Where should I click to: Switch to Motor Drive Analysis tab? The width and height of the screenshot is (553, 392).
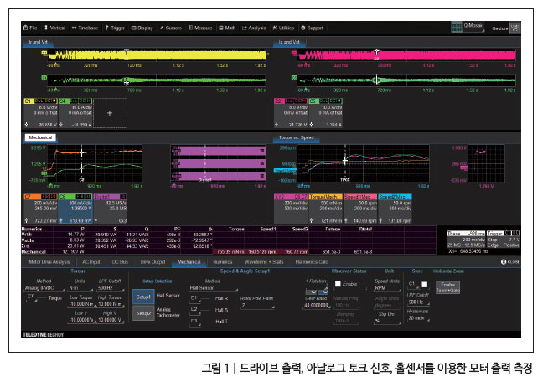click(49, 262)
